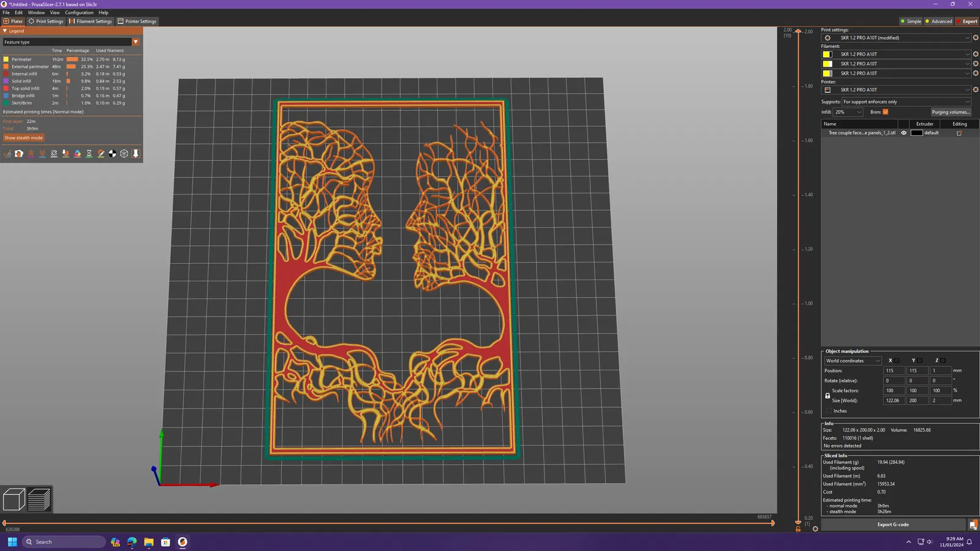Open vertical layer slider settings gear
The width and height of the screenshot is (980, 551).
coord(815,529)
